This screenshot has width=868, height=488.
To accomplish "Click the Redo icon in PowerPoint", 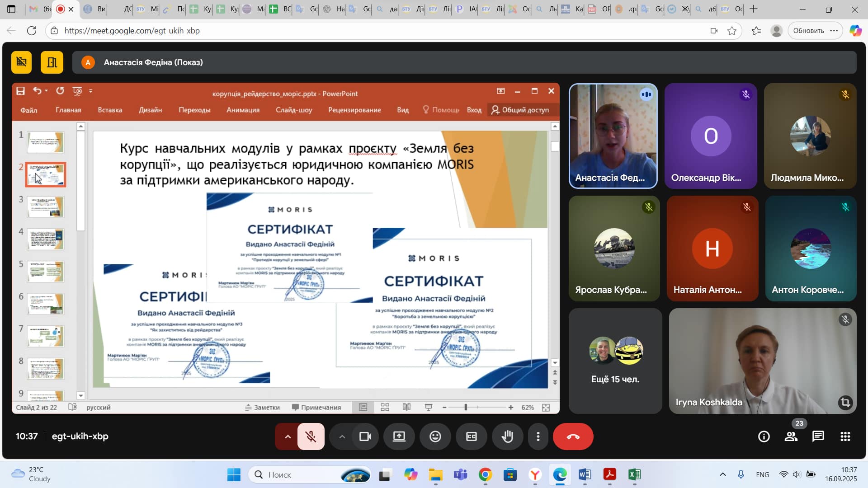I will point(60,91).
